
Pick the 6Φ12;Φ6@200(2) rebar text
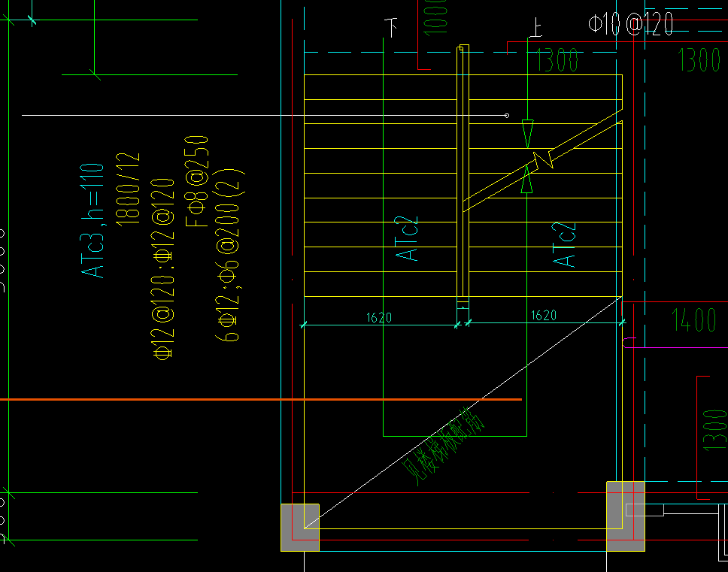click(231, 254)
